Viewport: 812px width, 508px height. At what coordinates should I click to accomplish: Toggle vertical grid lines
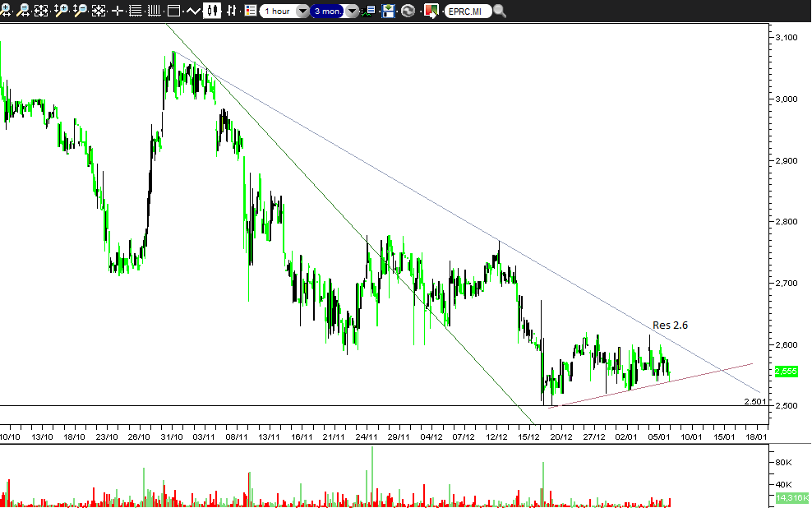tap(155, 11)
